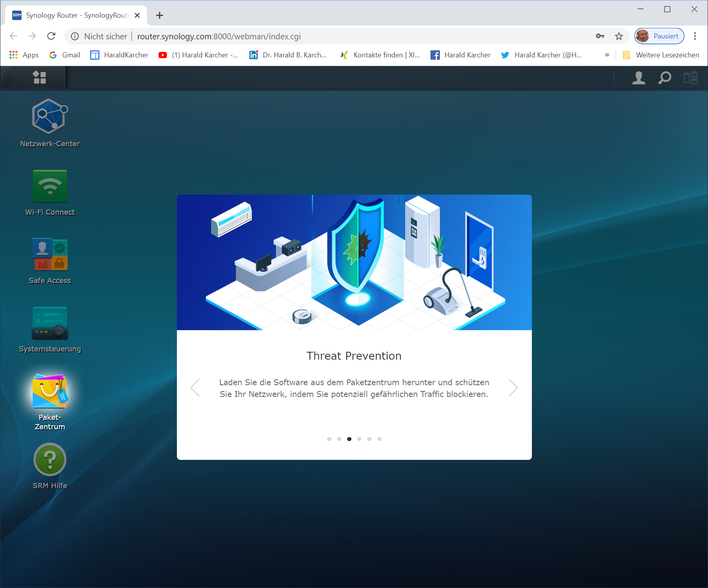Image resolution: width=708 pixels, height=588 pixels.
Task: Select the fourth carousel page dot
Action: [x=359, y=439]
